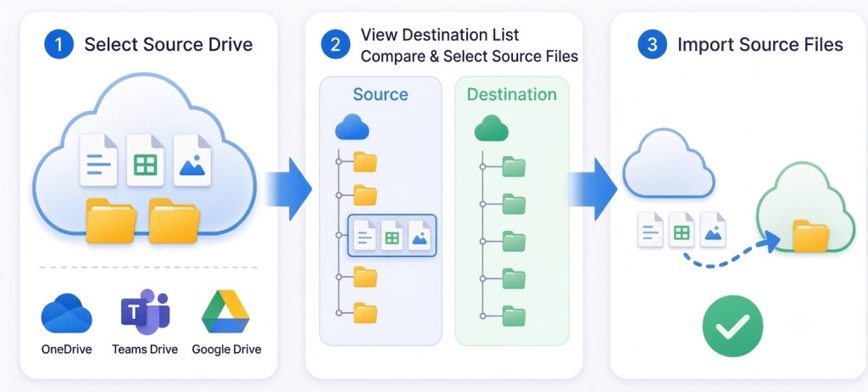Open the middle green folder in the Destination tree
This screenshot has height=392, width=868.
(514, 241)
